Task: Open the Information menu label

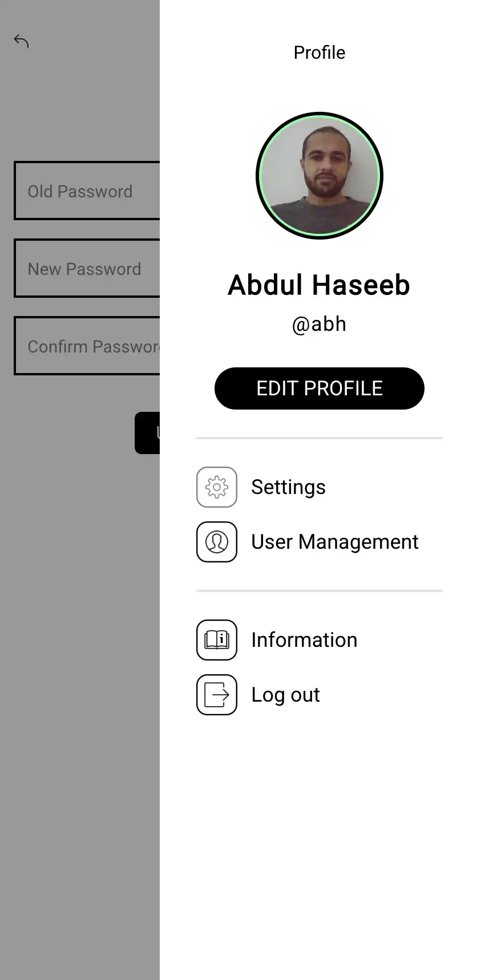Action: click(x=304, y=640)
